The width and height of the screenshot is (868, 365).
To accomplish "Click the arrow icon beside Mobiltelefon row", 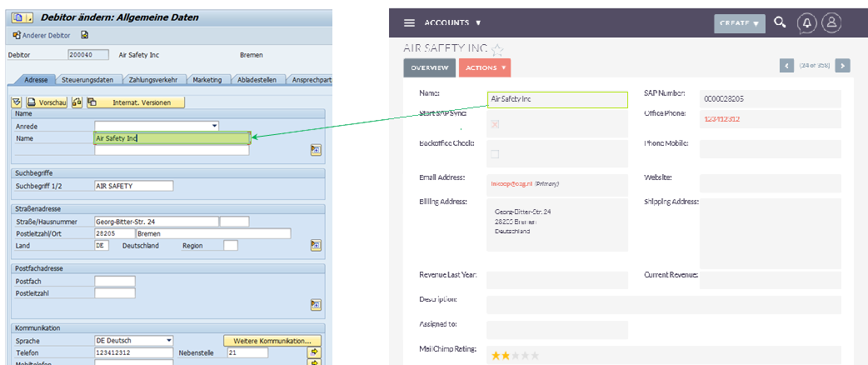I will point(314,362).
